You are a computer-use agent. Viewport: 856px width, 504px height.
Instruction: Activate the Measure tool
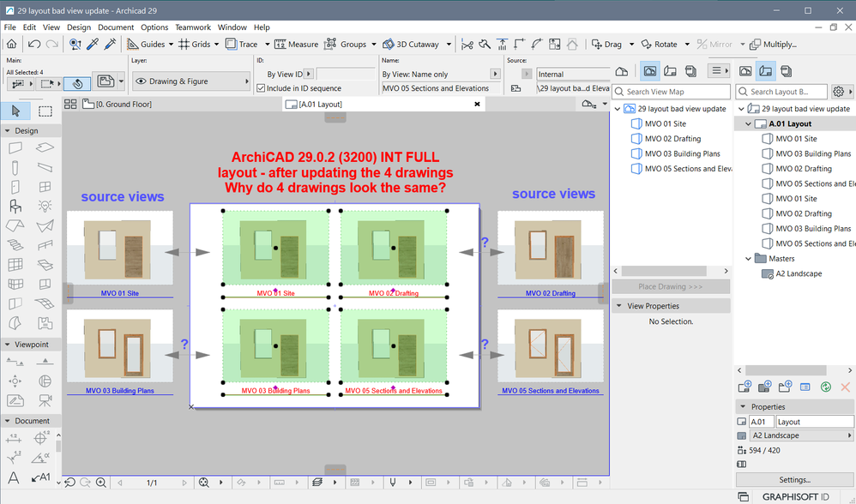[x=297, y=45]
